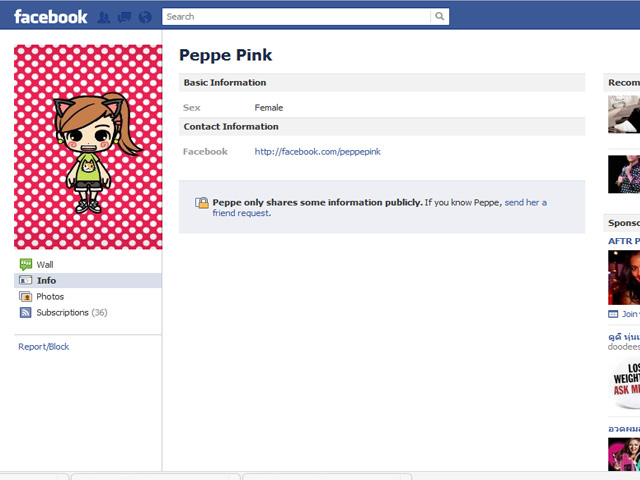Click the 'Sex' field label
Image resolution: width=640 pixels, height=480 pixels.
[x=191, y=108]
